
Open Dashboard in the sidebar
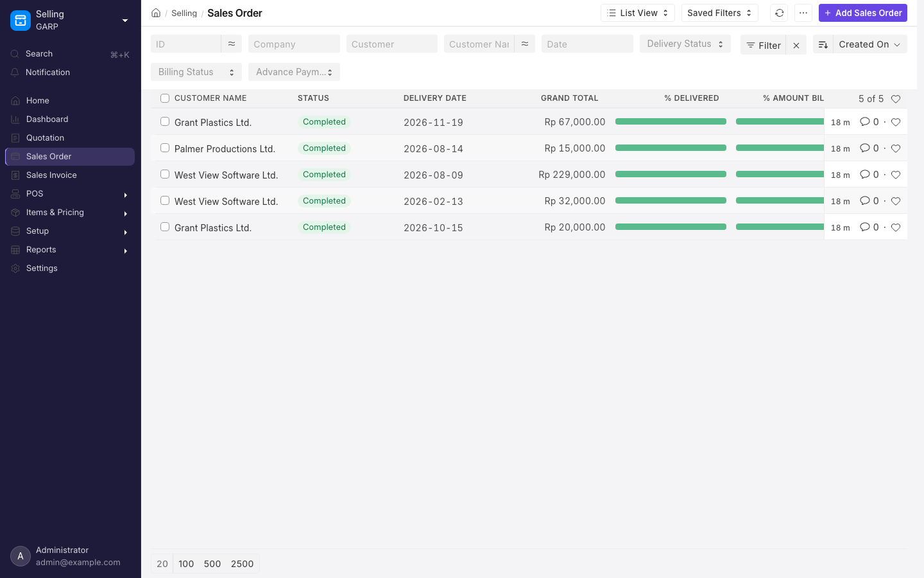(71, 119)
